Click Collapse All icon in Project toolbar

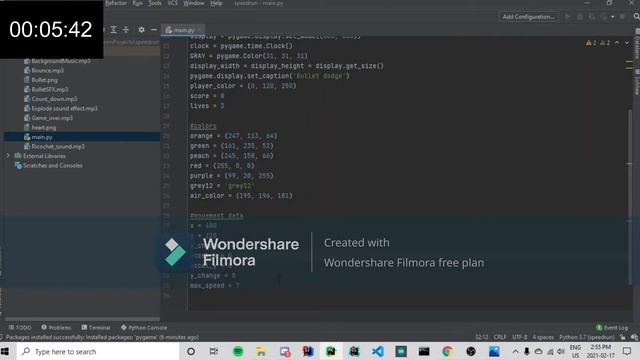click(x=126, y=30)
